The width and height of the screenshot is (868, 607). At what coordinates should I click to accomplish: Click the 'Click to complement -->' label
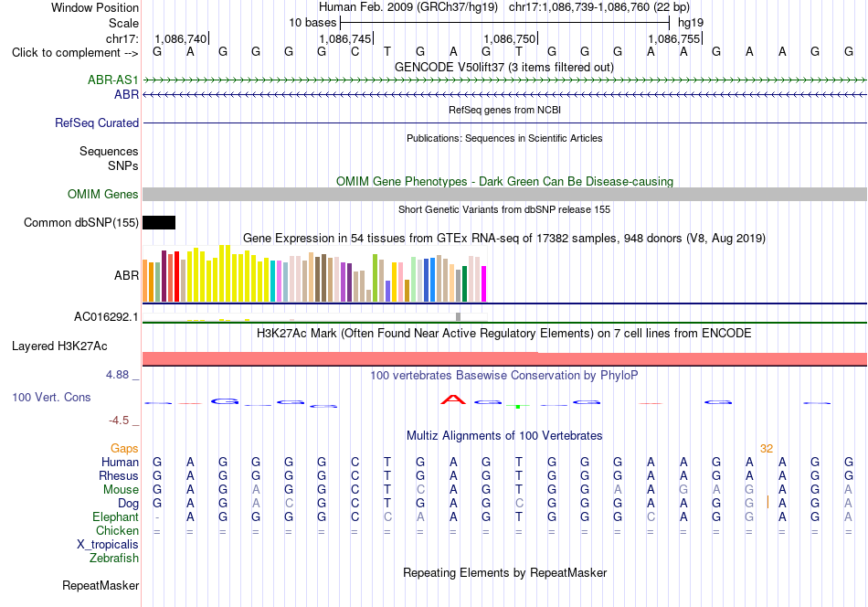[75, 53]
